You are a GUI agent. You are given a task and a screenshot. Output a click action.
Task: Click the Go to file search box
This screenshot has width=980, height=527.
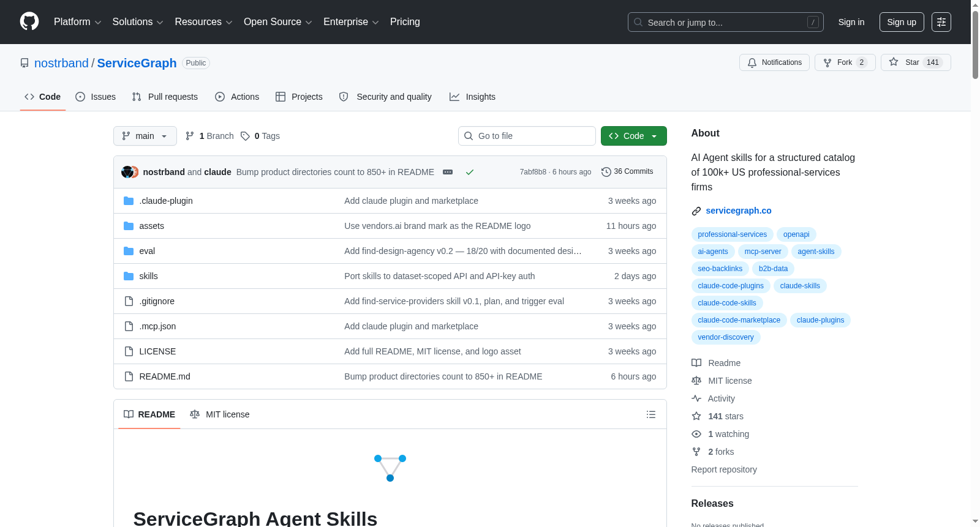click(x=527, y=136)
